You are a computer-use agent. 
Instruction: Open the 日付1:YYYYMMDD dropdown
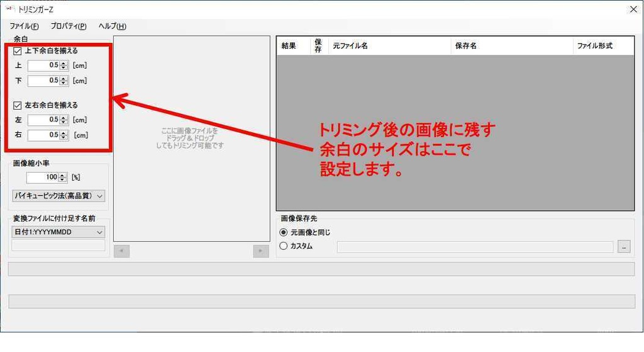click(58, 232)
